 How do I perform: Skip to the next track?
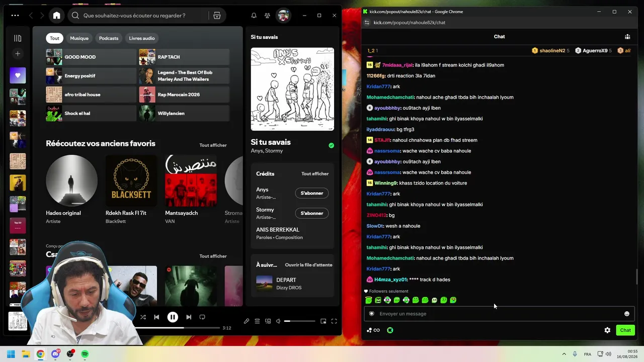point(189,317)
